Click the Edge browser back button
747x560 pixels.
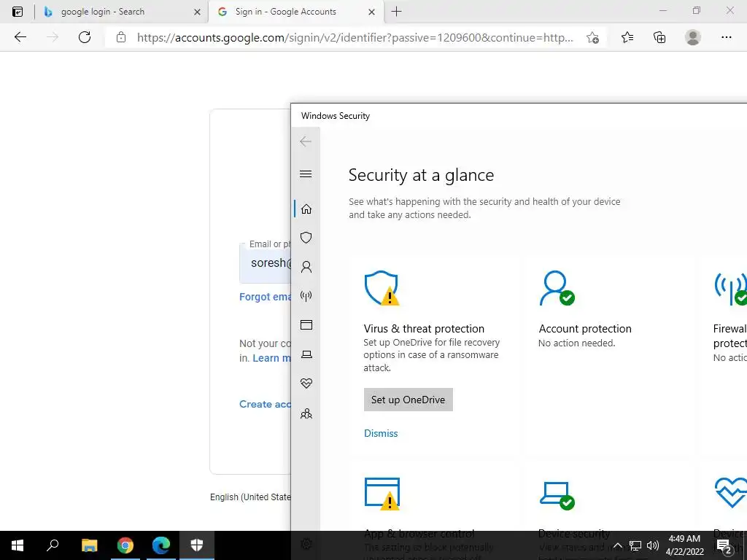click(x=20, y=37)
